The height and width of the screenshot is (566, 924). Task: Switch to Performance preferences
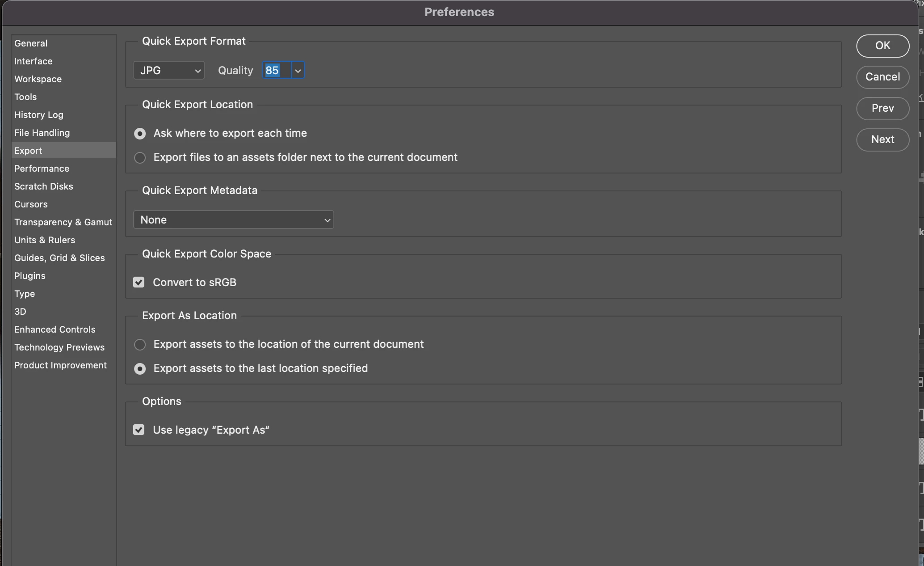(42, 169)
